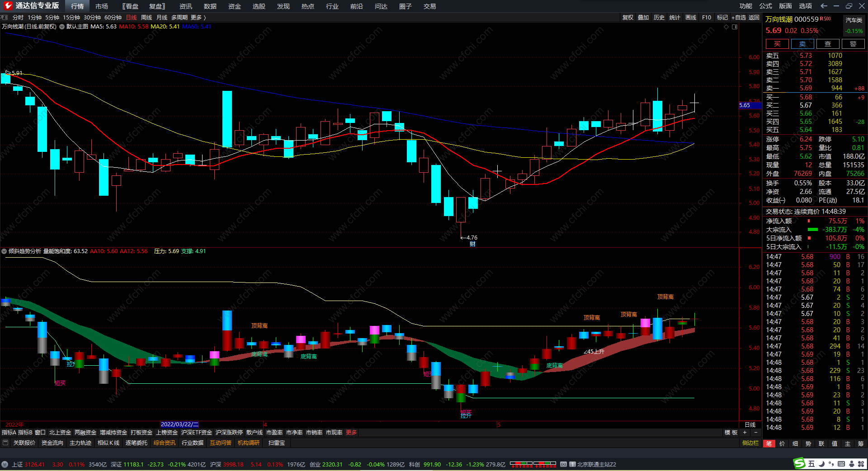Toggle the 画线 drawing tools button
This screenshot has width=868, height=471.
(x=691, y=18)
